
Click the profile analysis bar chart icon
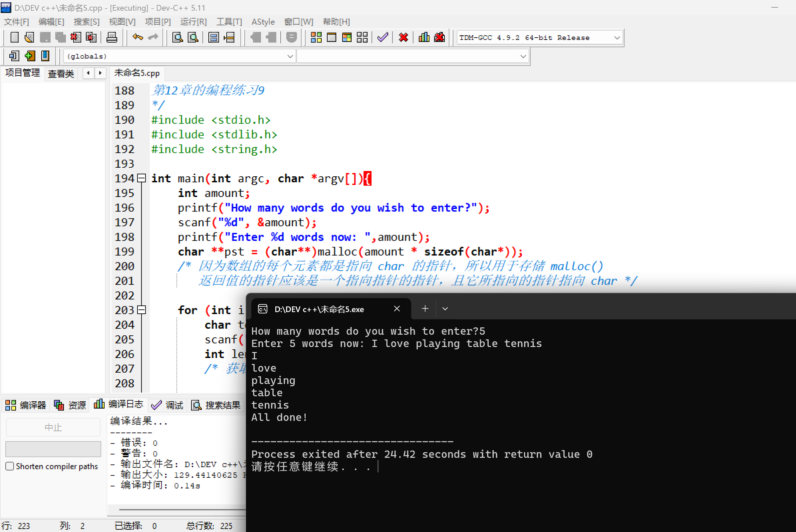point(423,37)
